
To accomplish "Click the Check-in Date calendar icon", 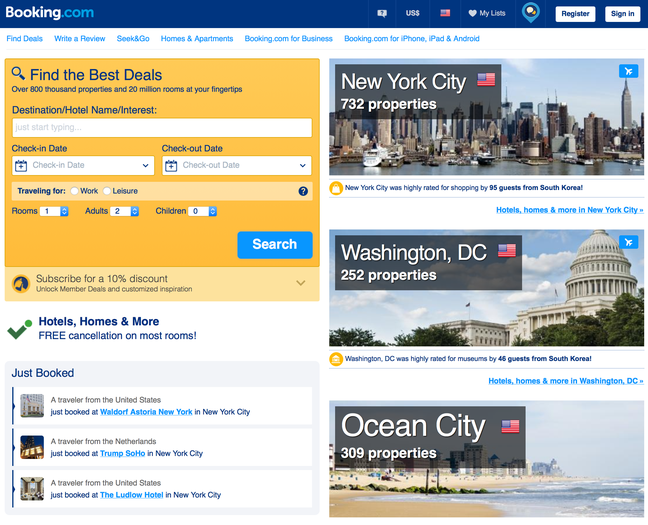I will tap(21, 166).
